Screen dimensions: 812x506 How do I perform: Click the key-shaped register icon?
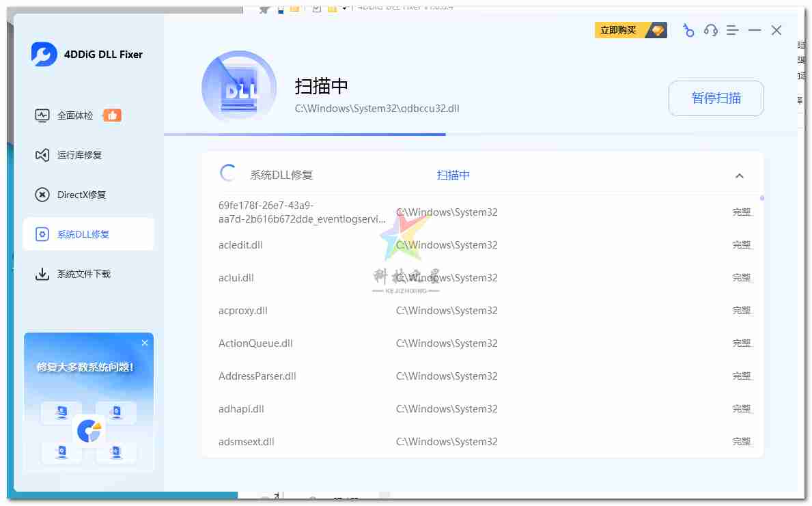click(x=688, y=30)
